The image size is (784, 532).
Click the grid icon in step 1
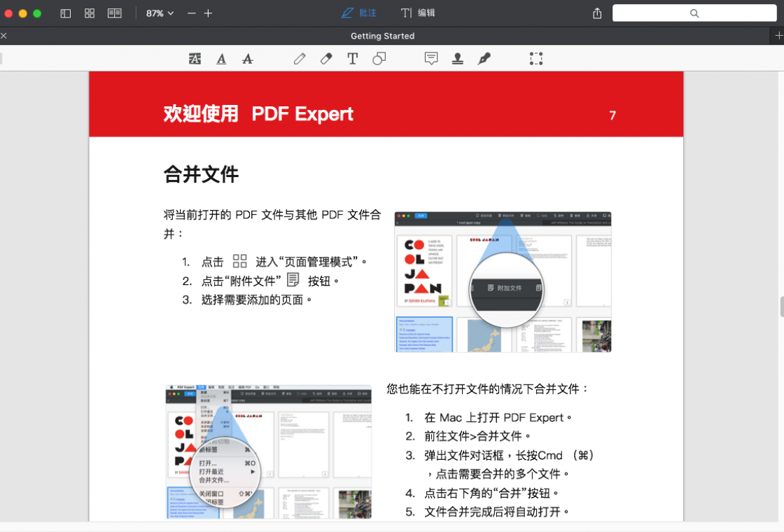[240, 261]
